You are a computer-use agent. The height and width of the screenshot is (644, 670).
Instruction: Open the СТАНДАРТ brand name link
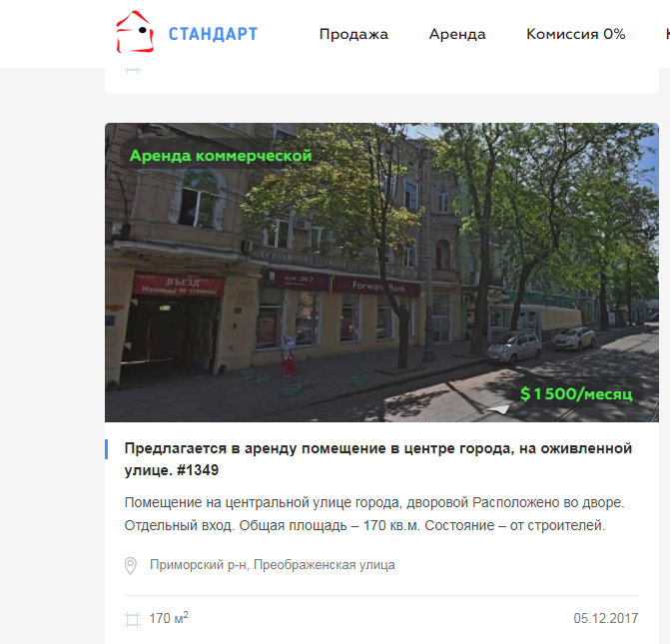pyautogui.click(x=213, y=34)
